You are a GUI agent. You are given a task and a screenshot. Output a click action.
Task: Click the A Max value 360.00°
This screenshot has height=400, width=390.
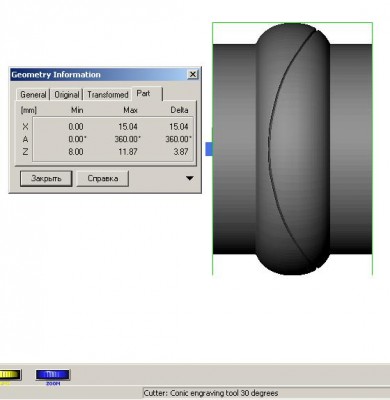coord(128,139)
